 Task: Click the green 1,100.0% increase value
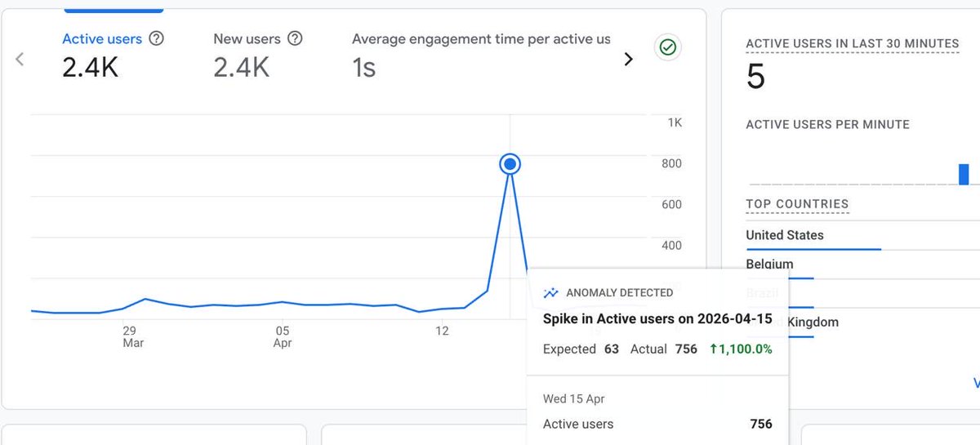742,349
